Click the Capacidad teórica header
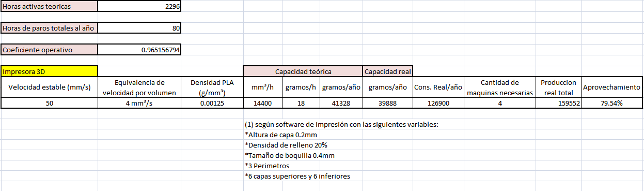 click(303, 71)
